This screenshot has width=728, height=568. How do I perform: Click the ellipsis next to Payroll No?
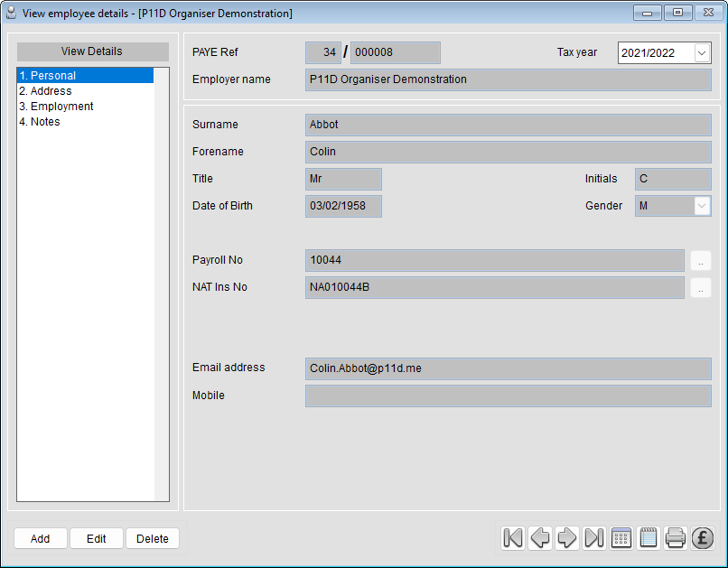pyautogui.click(x=701, y=260)
